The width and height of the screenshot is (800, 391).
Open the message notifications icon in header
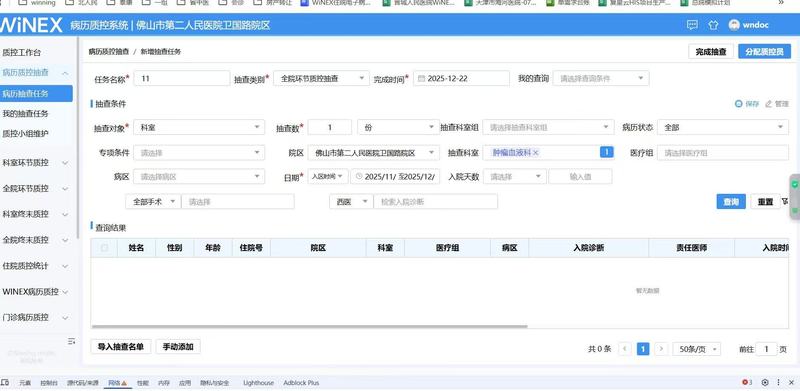692,25
